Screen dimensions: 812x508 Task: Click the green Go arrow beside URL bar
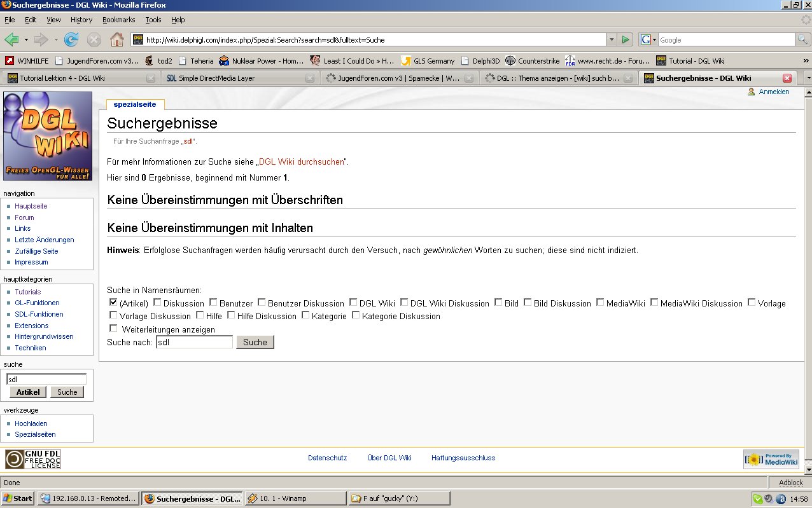pos(626,40)
